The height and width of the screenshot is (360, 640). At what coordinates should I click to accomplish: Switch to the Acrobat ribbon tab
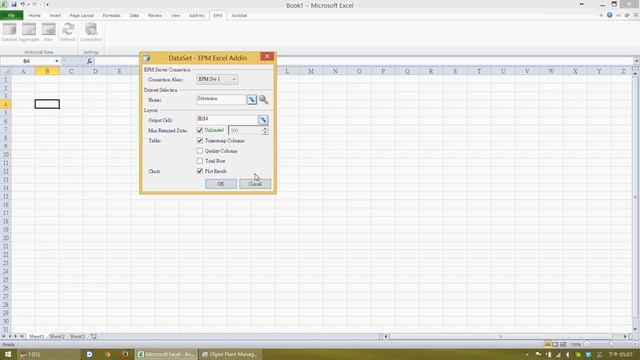tap(239, 15)
